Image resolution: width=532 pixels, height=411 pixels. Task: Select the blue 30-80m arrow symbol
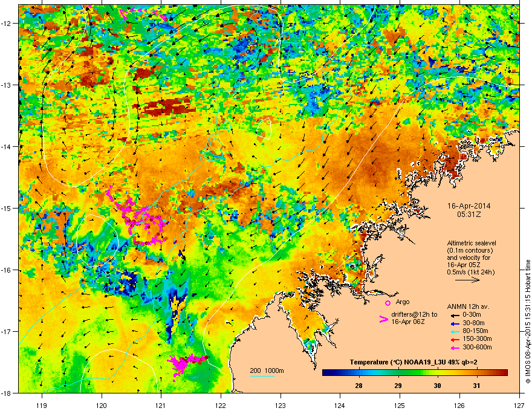click(454, 323)
